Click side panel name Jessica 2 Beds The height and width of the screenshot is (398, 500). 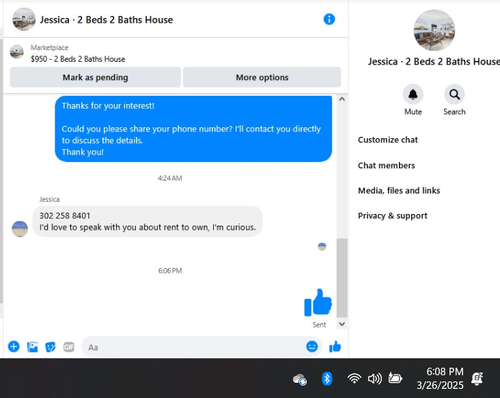pyautogui.click(x=434, y=62)
